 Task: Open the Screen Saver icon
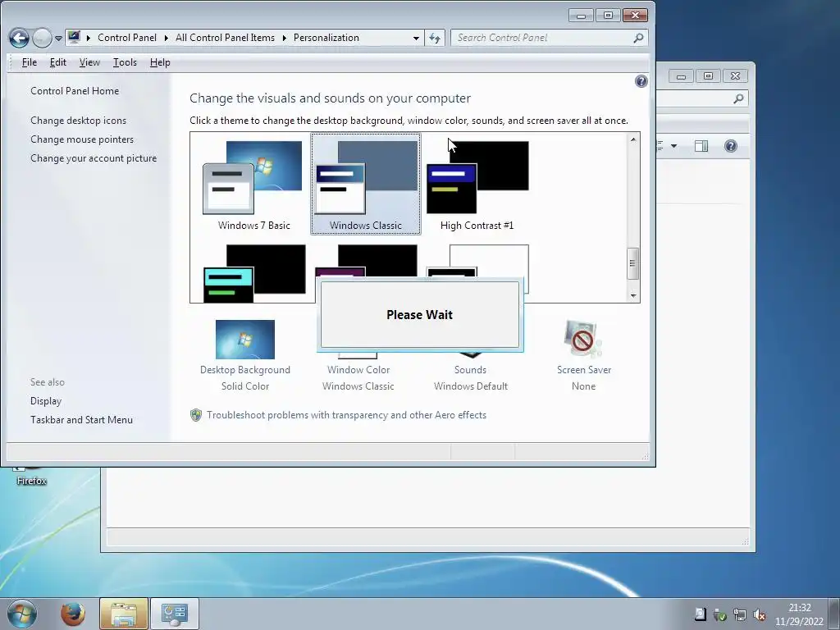click(583, 339)
